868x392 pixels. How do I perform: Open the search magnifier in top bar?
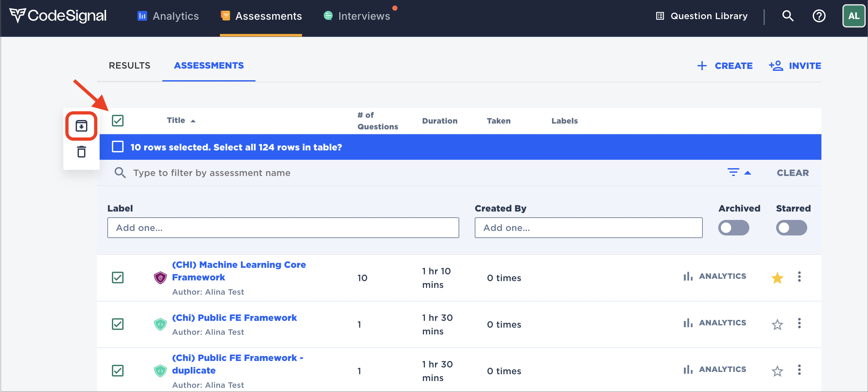787,16
